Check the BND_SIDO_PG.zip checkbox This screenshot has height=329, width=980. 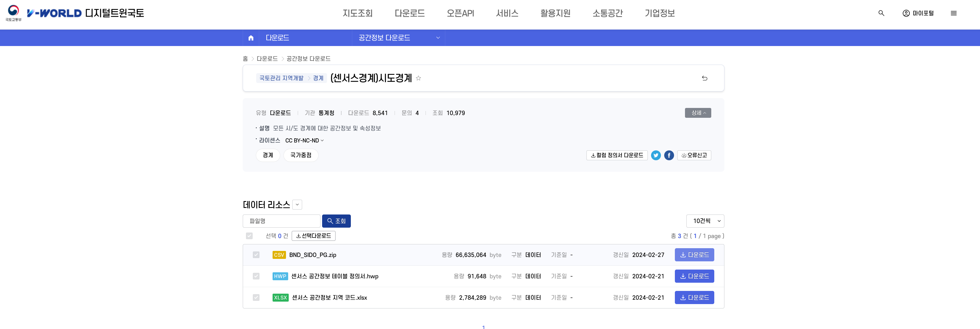256,255
